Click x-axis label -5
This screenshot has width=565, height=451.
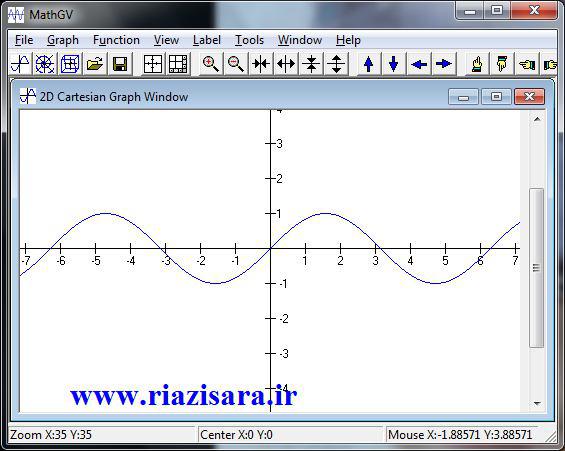tap(96, 260)
